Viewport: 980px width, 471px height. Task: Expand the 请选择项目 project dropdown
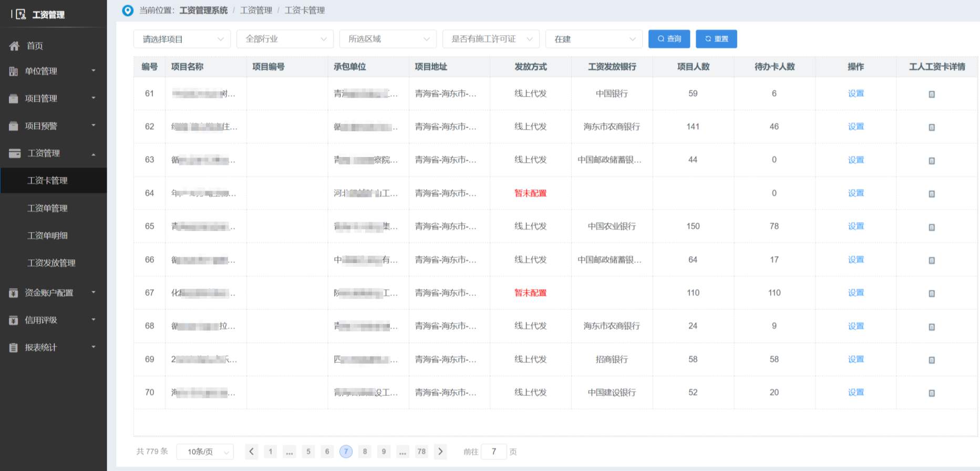182,39
